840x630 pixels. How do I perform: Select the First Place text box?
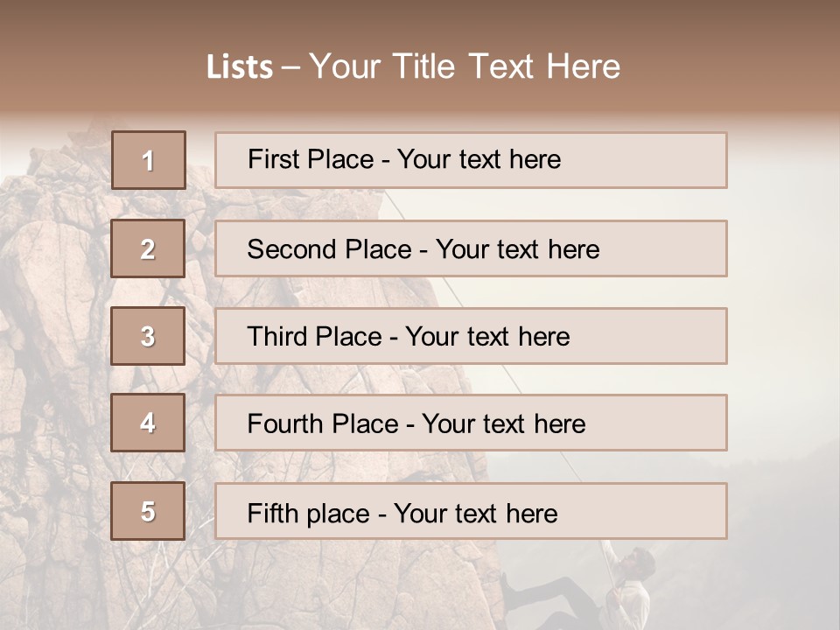(471, 160)
